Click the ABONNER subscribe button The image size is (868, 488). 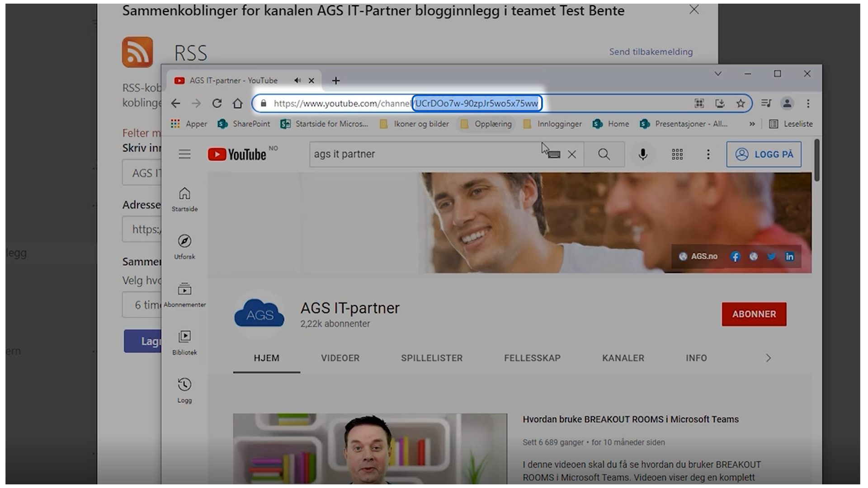coord(754,314)
